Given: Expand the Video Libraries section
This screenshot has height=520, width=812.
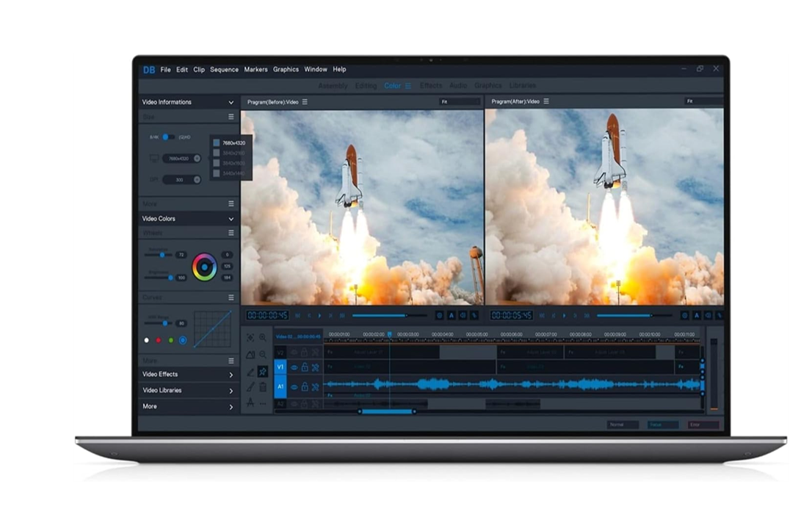Looking at the screenshot, I should (231, 391).
